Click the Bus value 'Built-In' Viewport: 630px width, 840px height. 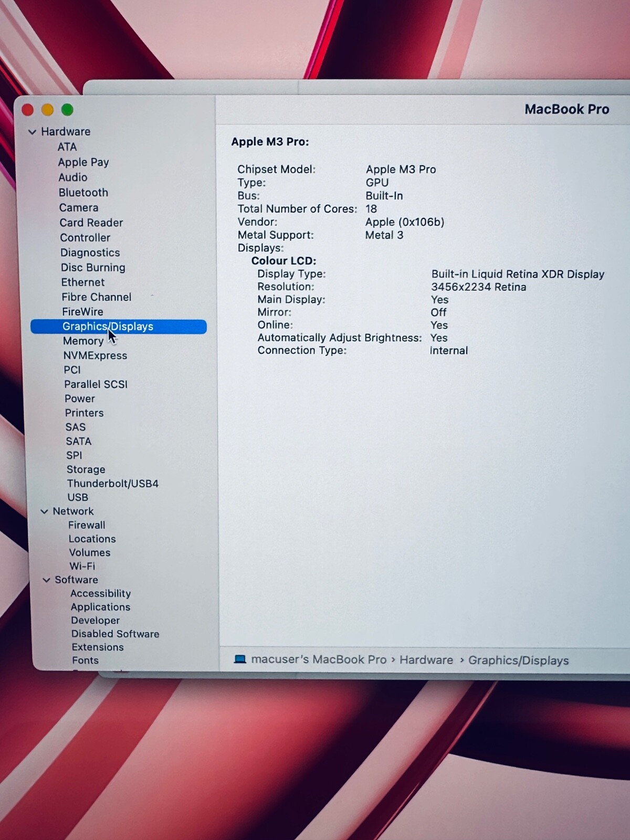coord(384,196)
